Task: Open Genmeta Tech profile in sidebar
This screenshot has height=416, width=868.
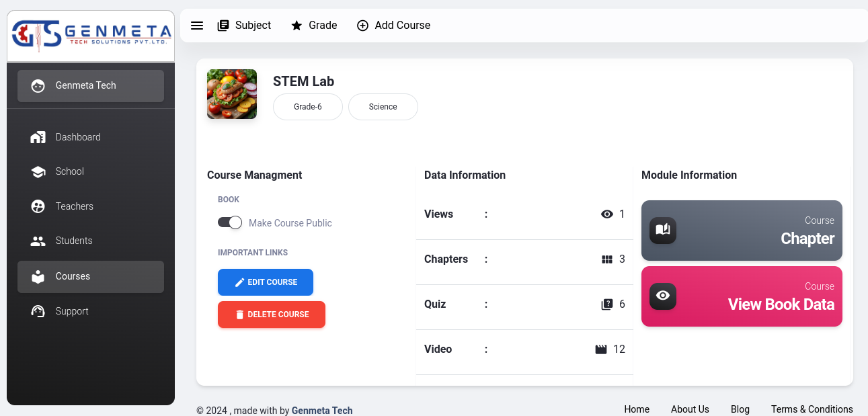Action: pyautogui.click(x=91, y=86)
